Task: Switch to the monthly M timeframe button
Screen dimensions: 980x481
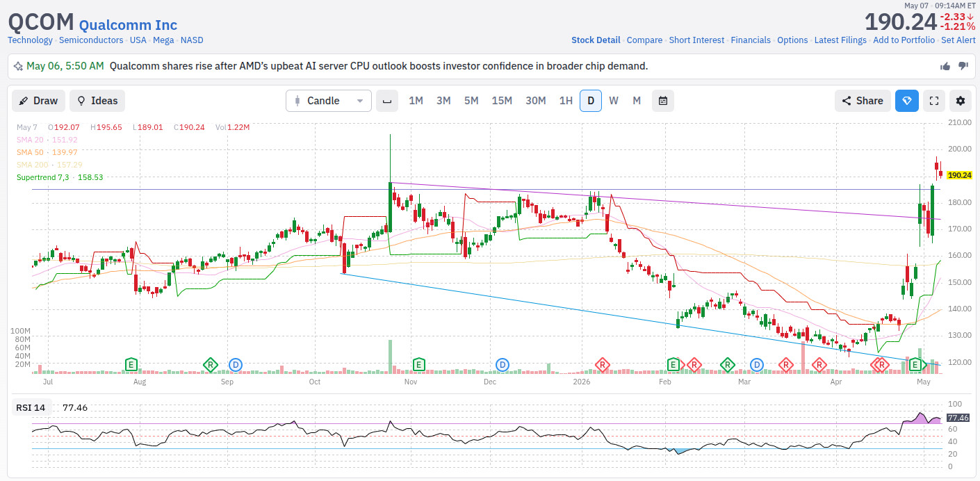Action: pos(637,101)
